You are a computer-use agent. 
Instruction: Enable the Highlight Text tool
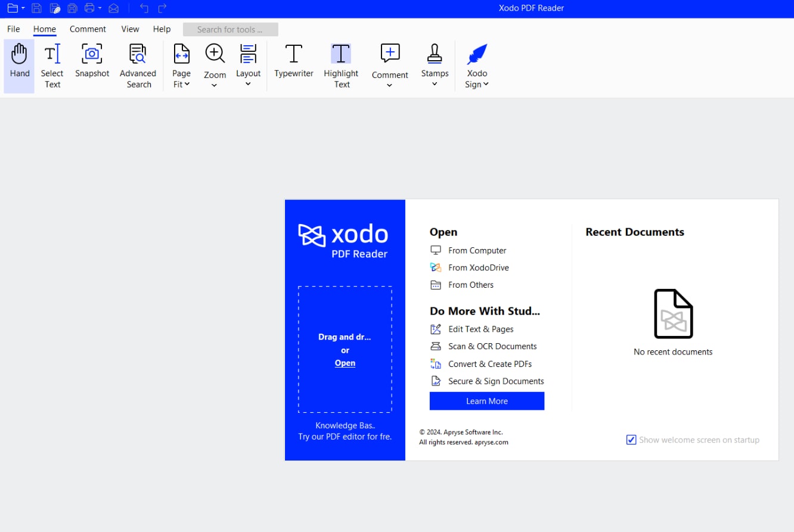coord(340,64)
